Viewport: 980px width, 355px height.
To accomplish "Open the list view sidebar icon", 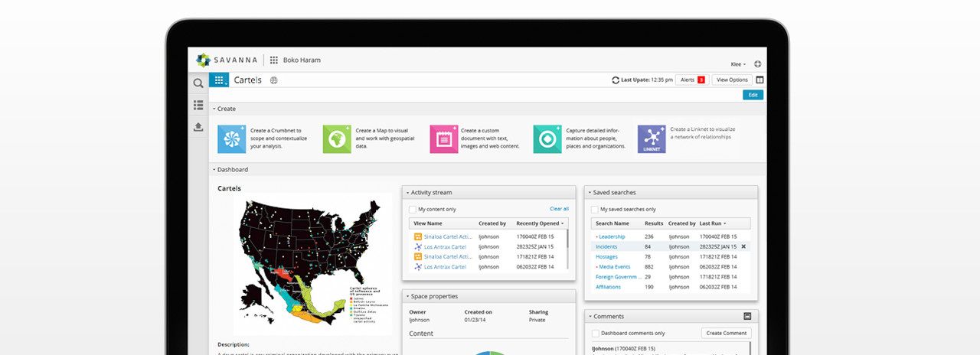I will coord(198,105).
